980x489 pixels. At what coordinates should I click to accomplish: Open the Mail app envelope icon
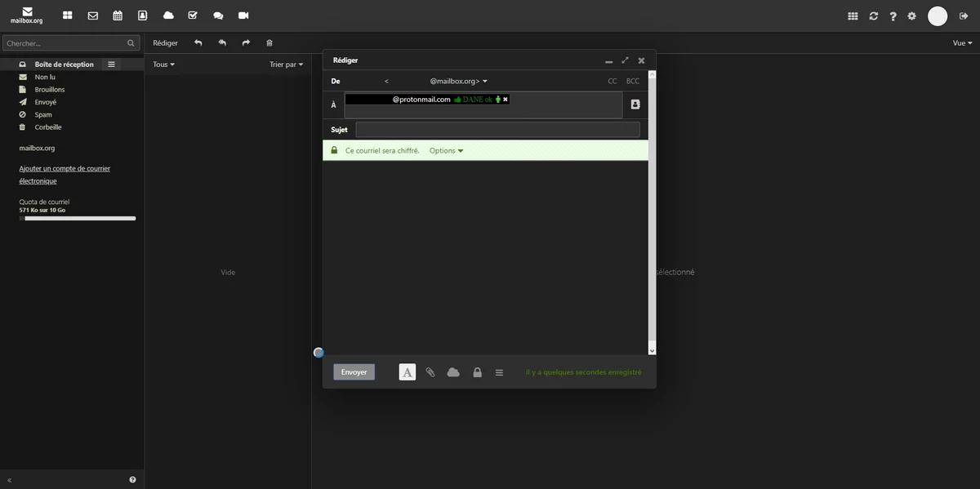(x=92, y=16)
